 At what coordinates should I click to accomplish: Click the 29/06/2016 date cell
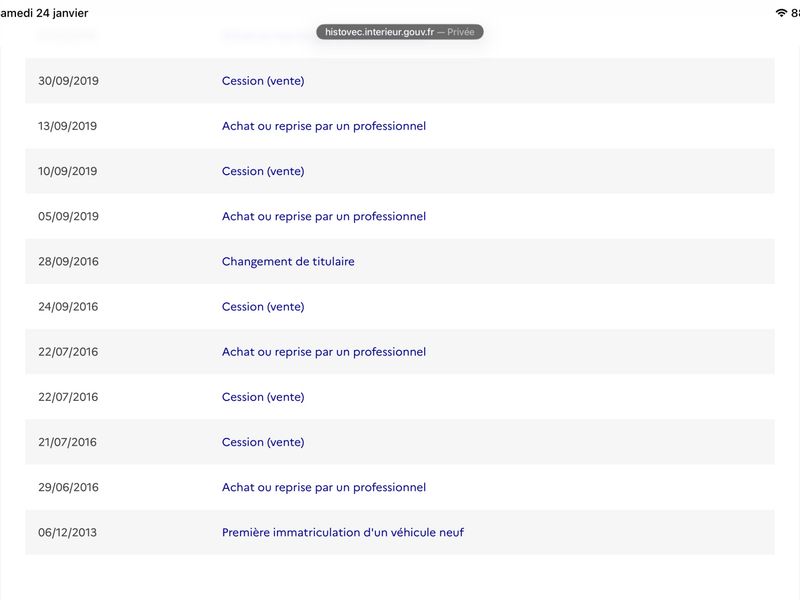pos(68,487)
